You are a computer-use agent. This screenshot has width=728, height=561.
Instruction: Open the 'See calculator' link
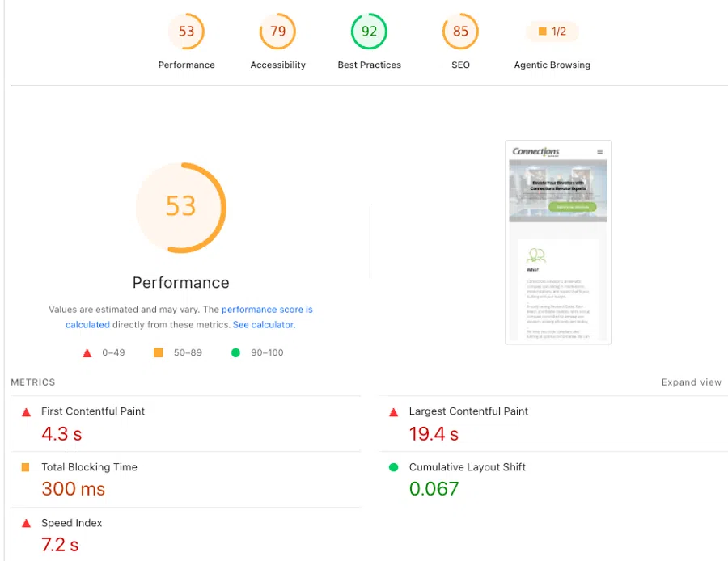click(263, 324)
